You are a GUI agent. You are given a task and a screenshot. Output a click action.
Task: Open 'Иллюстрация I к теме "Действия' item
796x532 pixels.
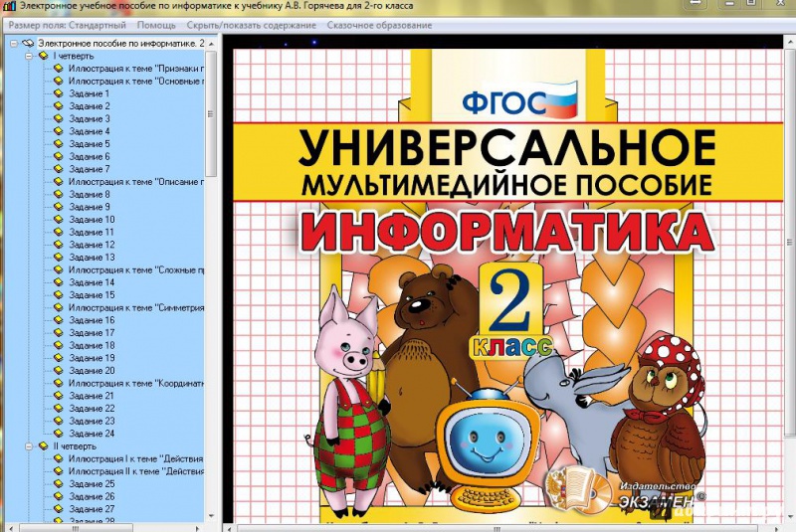(x=136, y=458)
